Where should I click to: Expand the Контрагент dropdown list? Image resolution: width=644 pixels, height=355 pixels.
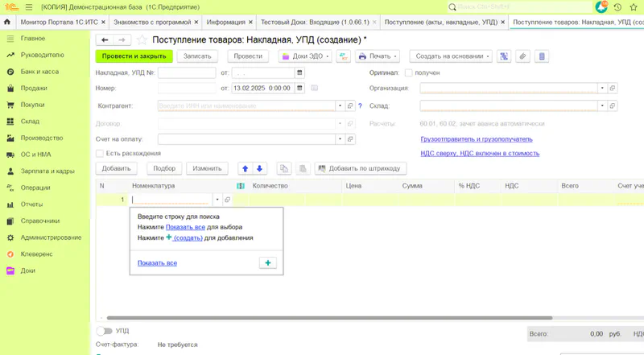pyautogui.click(x=339, y=105)
